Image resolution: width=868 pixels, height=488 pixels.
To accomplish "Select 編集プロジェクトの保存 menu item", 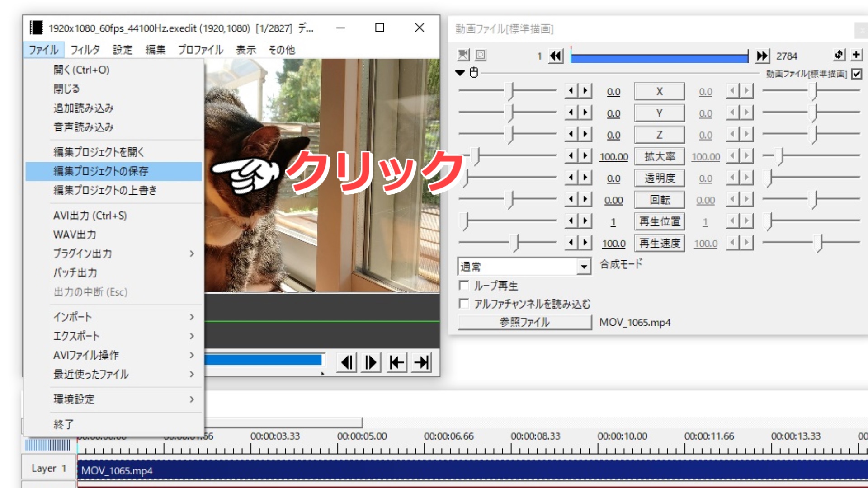I will pos(113,171).
